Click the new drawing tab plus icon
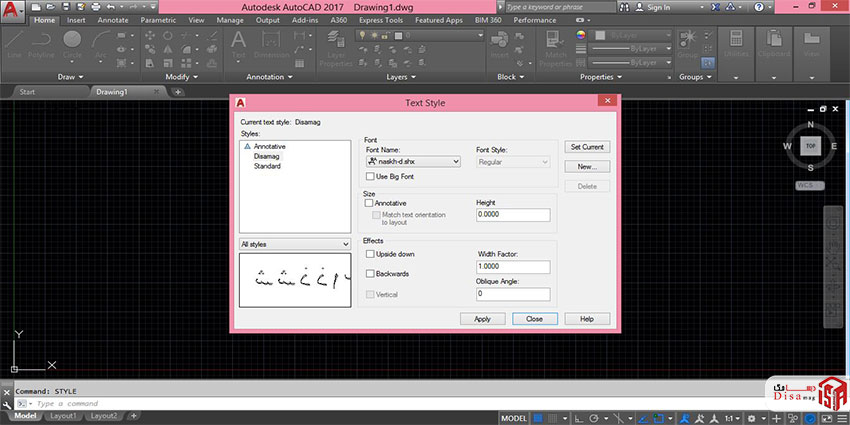 pos(178,92)
